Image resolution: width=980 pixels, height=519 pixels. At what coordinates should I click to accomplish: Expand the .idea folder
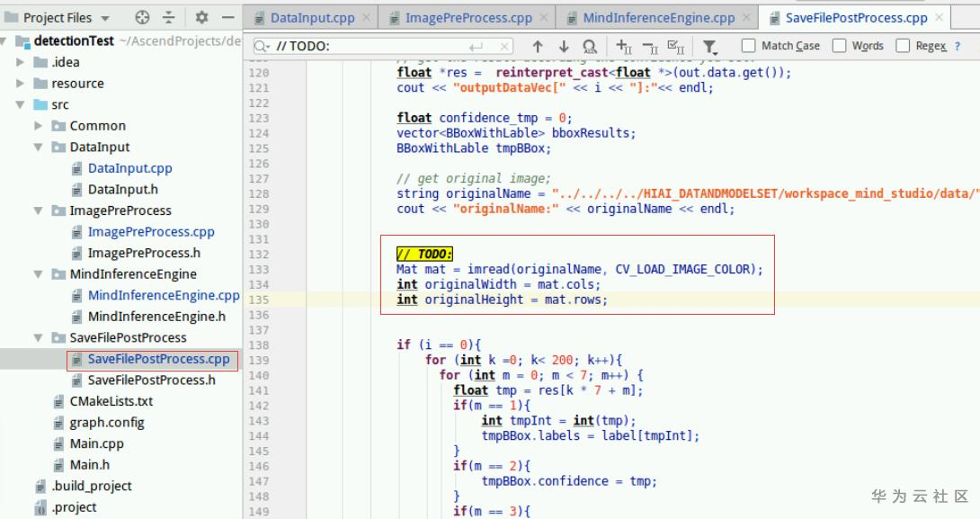[x=20, y=62]
